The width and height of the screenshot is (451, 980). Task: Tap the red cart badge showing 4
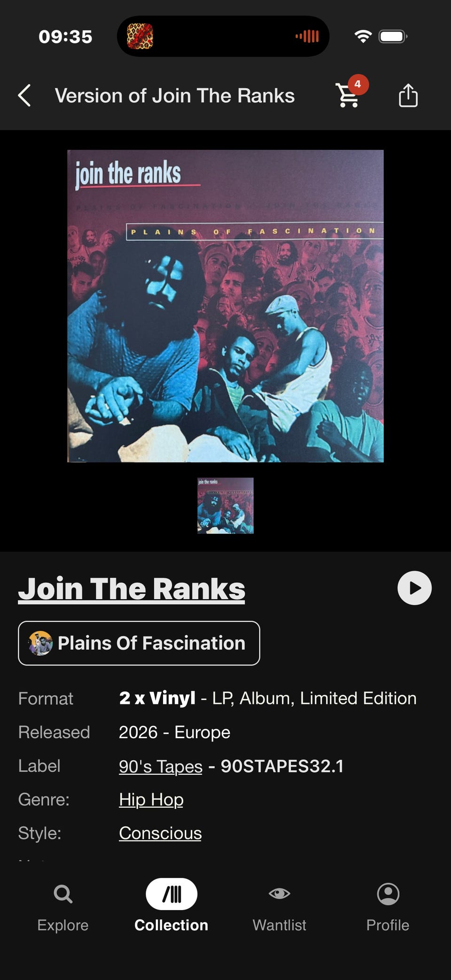click(x=358, y=85)
